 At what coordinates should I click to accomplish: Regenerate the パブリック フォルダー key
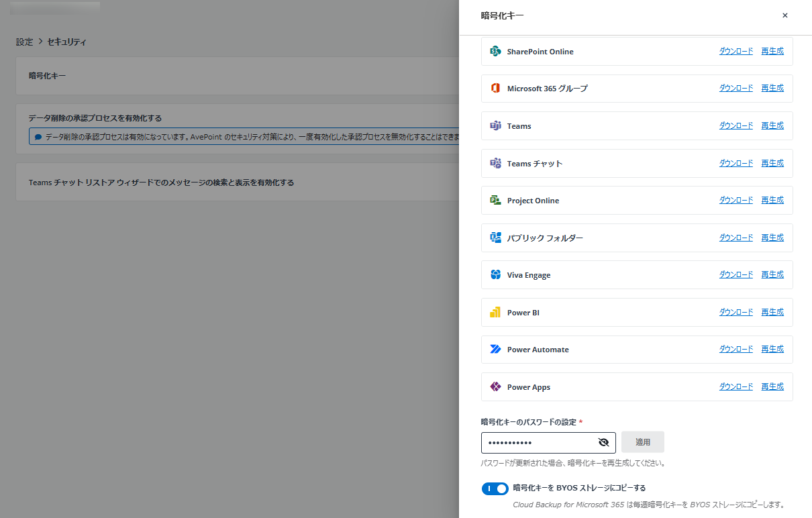point(772,238)
